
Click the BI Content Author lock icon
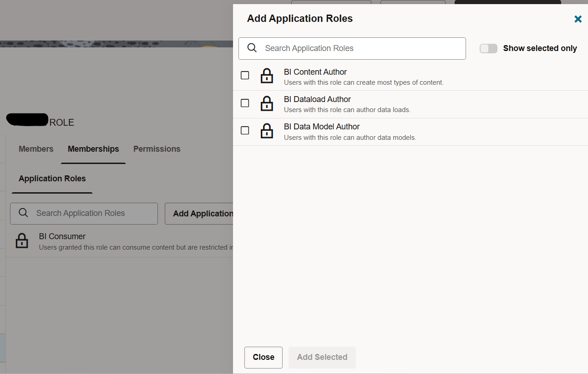(x=267, y=76)
